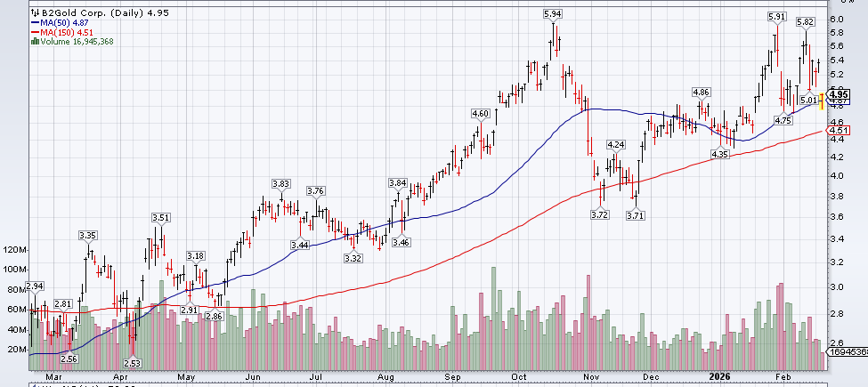Viewport: 868px width, 387px height.
Task: Click the red 4.51 MA(150) axis tag
Action: pyautogui.click(x=837, y=131)
